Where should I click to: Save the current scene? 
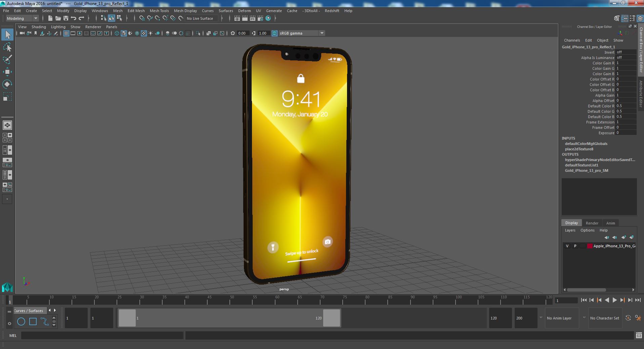66,18
